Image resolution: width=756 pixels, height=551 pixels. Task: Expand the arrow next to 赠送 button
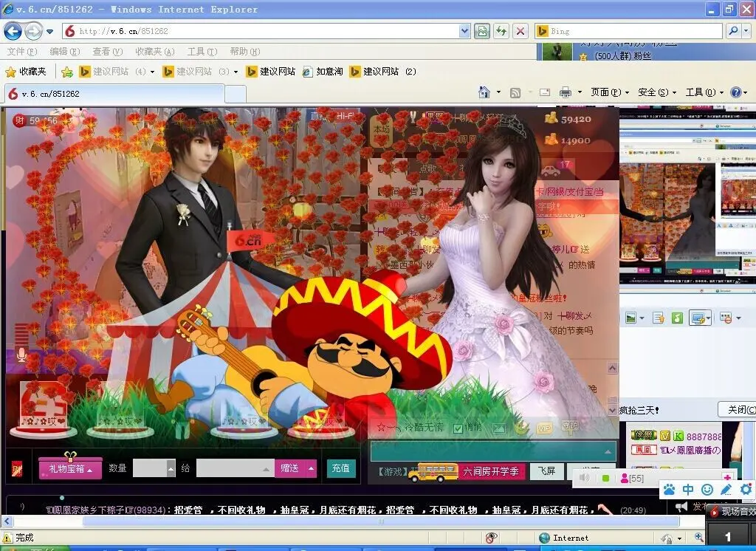[x=311, y=468]
